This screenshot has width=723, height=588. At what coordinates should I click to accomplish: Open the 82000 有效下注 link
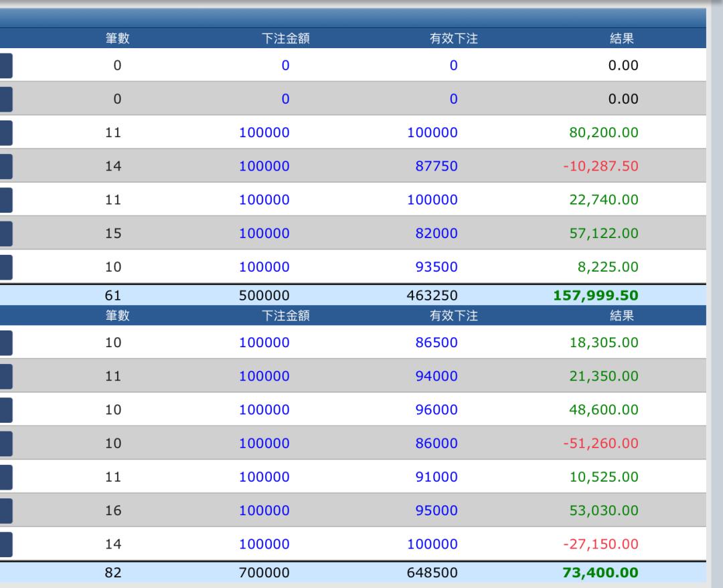click(436, 233)
